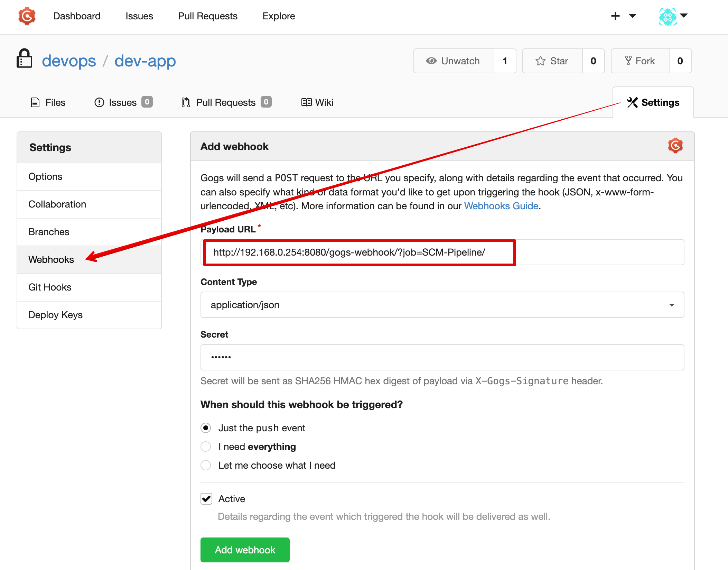Go to Issues in top navigation

pyautogui.click(x=139, y=16)
